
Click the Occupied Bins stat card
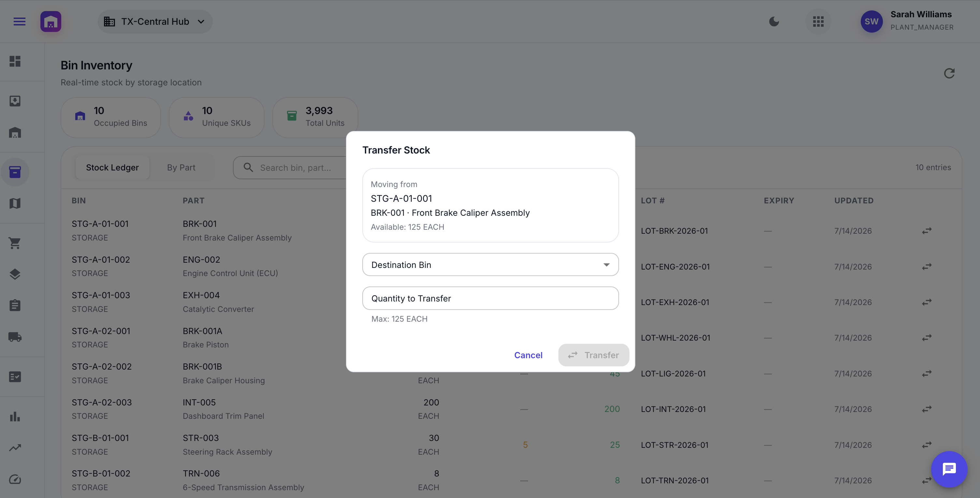coord(111,117)
